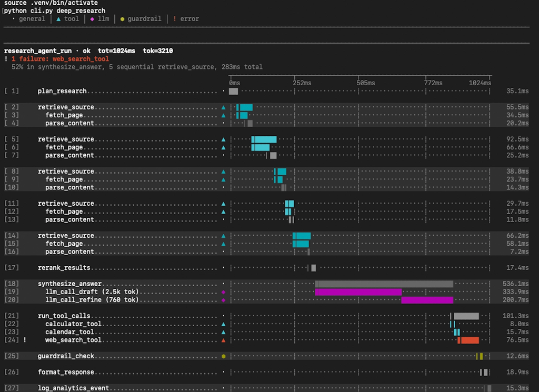539x392 pixels.
Task: Select the plan_research row label
Action: 62,91
